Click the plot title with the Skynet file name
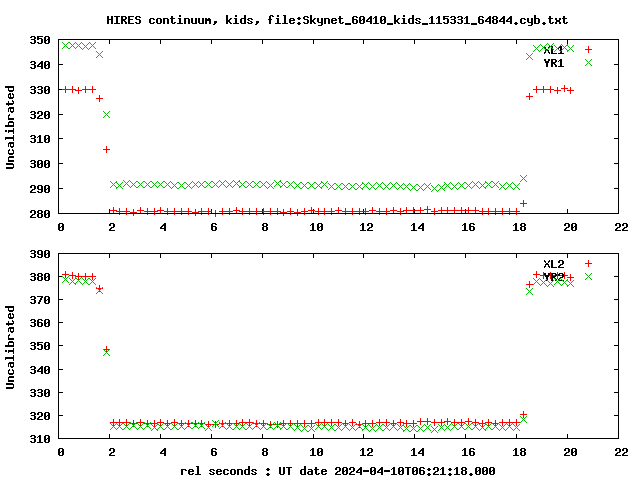 (337, 20)
